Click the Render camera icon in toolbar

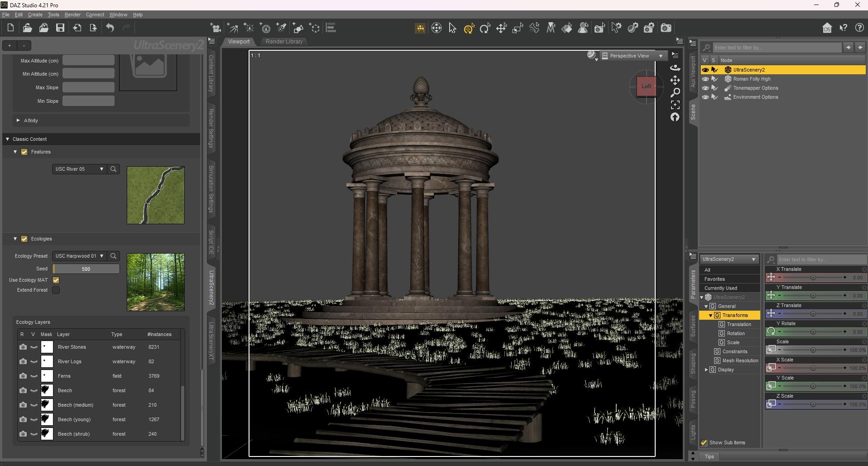coord(666,28)
